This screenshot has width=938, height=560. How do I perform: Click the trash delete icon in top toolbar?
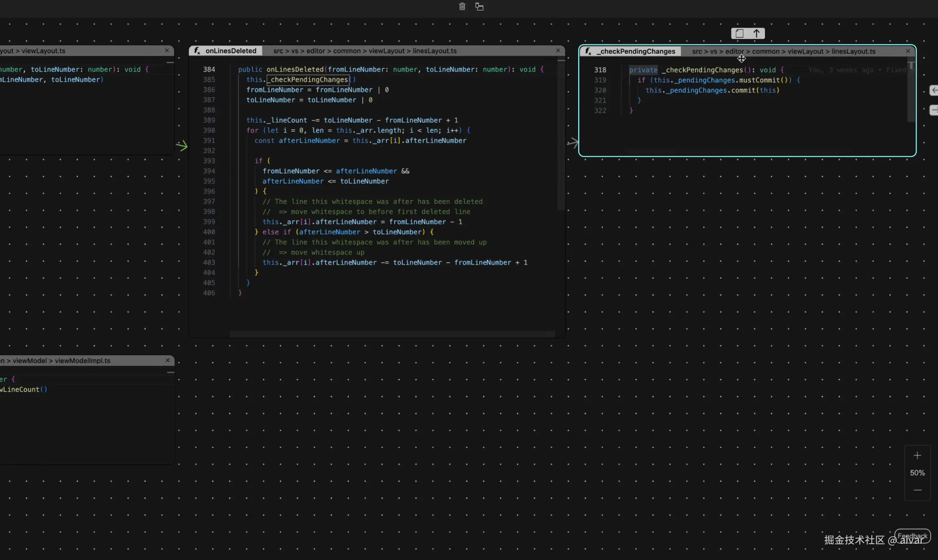tap(462, 7)
